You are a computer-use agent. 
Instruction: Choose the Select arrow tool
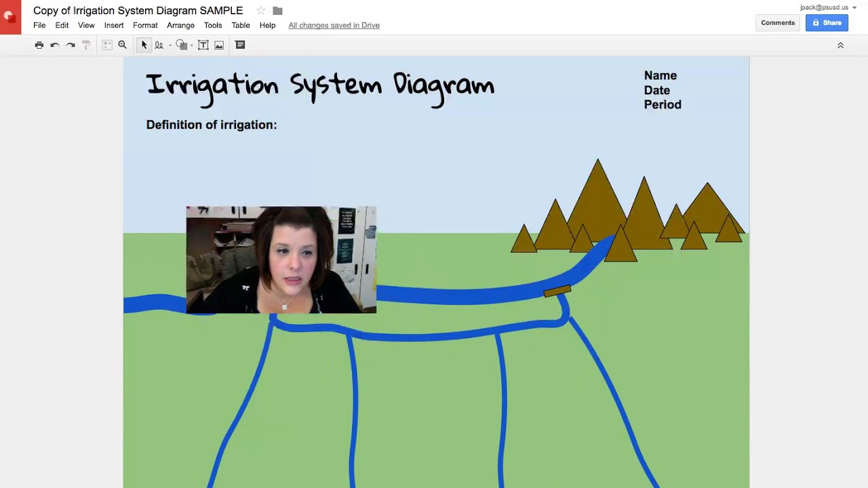click(x=144, y=45)
